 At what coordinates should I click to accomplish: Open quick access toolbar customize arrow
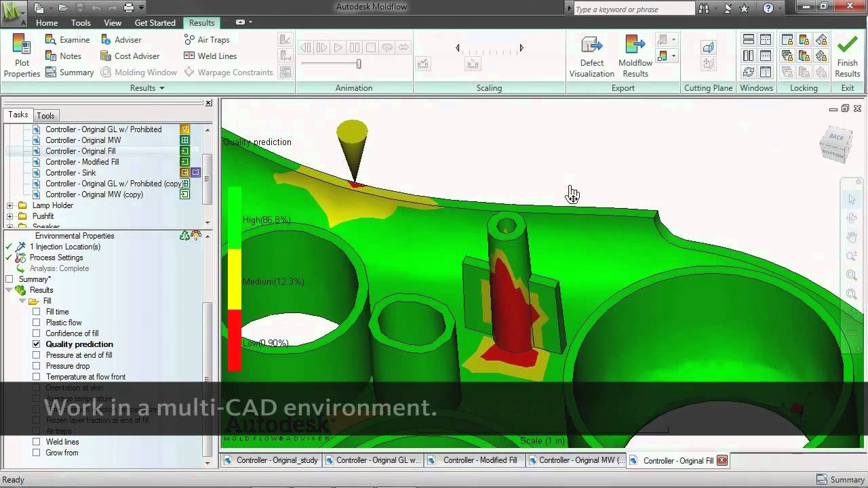[141, 8]
